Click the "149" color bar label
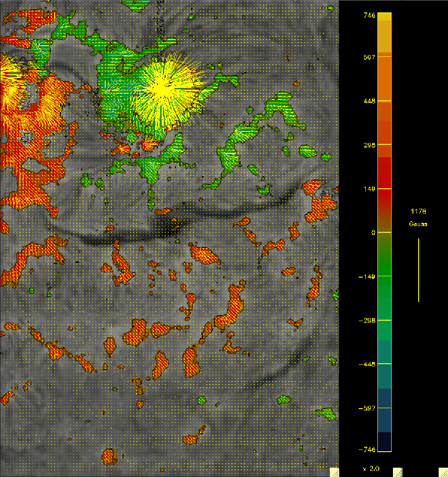This screenshot has height=477, width=448. pyautogui.click(x=369, y=189)
